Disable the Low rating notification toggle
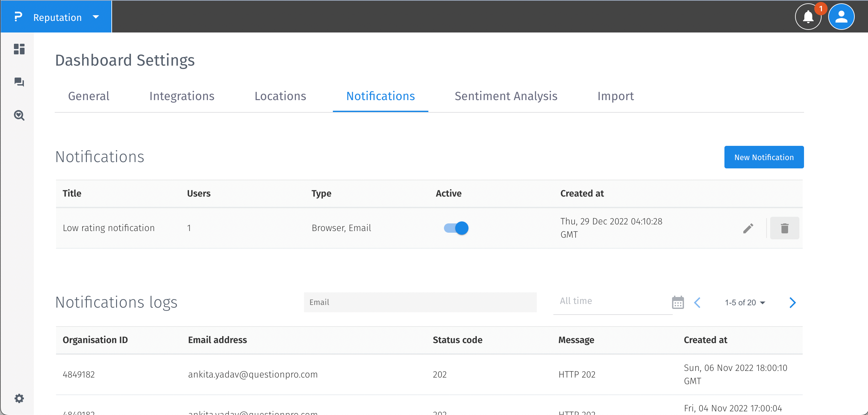 click(x=456, y=228)
